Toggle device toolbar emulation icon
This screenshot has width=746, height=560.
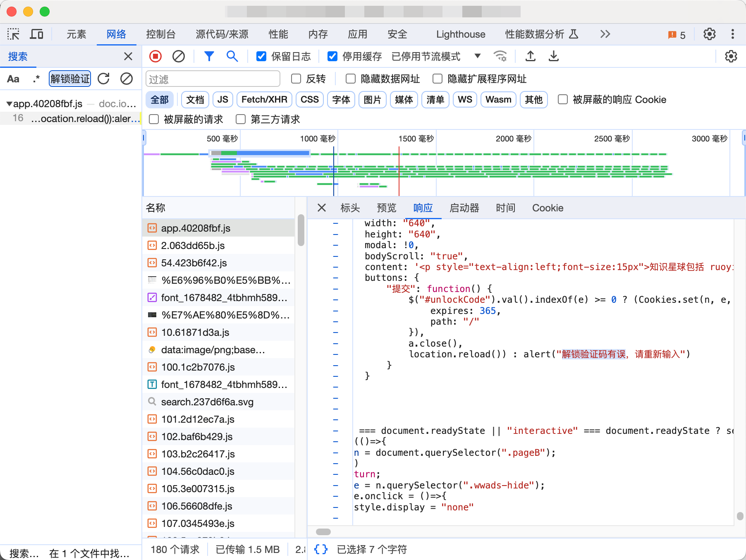36,34
